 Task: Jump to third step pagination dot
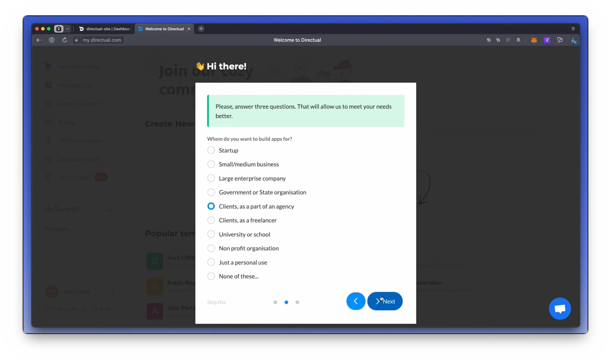297,302
